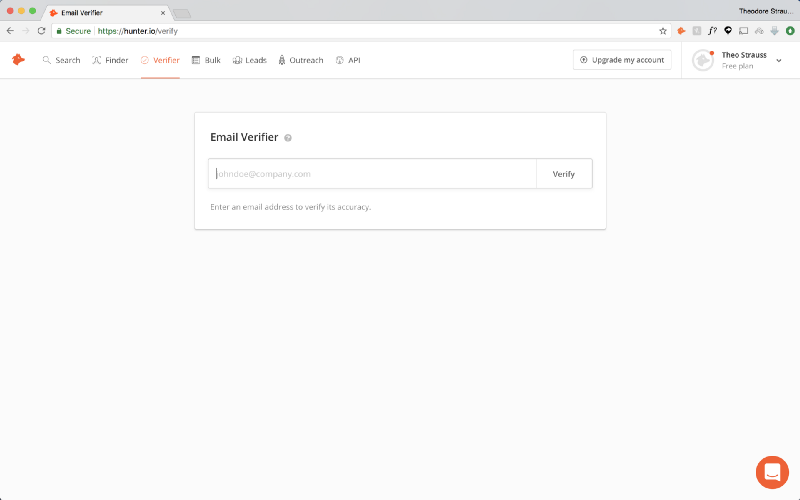Click the cast screen extension icon
This screenshot has width=800, height=500.
(x=743, y=31)
